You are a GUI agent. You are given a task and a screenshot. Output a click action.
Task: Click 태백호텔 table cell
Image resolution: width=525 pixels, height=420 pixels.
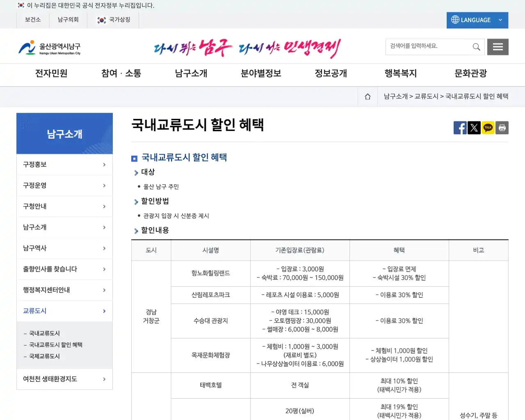pos(211,386)
